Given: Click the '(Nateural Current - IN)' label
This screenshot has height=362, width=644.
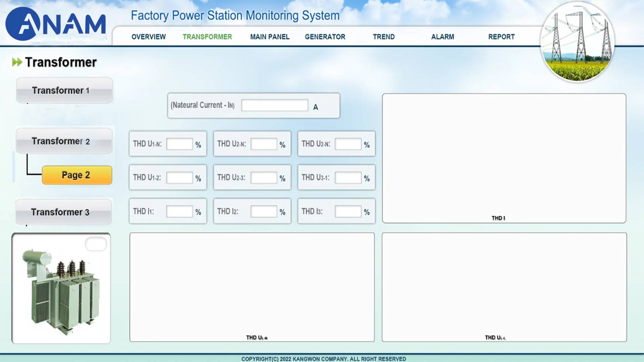Looking at the screenshot, I should click(203, 105).
